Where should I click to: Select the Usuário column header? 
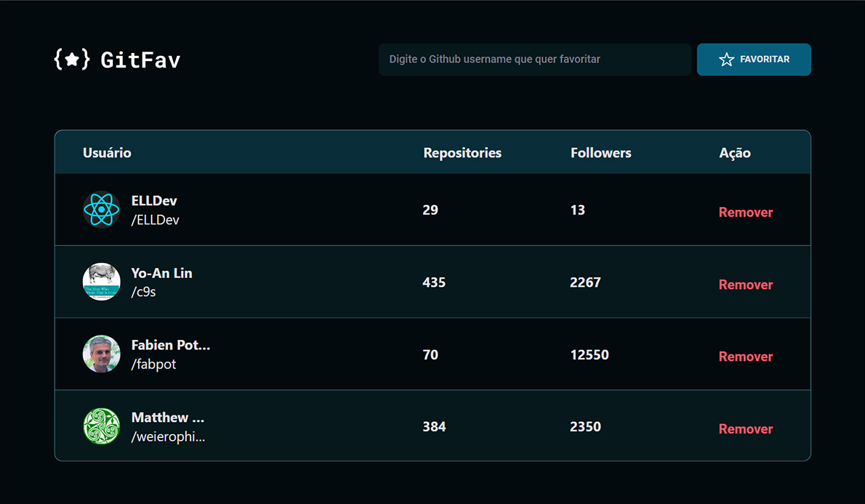point(107,153)
